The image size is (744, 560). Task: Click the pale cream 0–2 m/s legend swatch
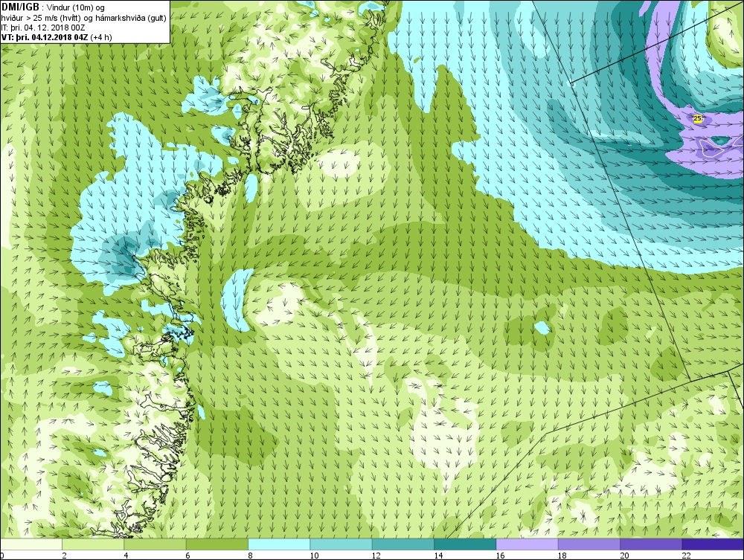coord(31,544)
